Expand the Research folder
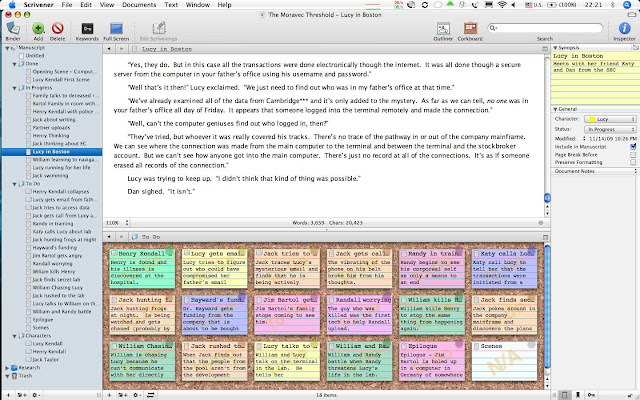 pyautogui.click(x=7, y=368)
